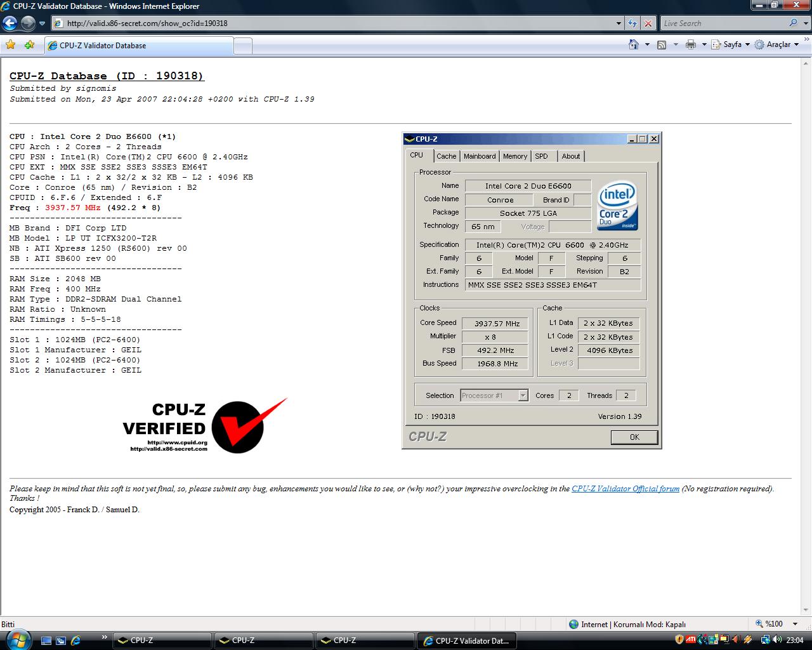Switch to the About tab in CPU-Z
This screenshot has width=812, height=650.
[x=571, y=156]
